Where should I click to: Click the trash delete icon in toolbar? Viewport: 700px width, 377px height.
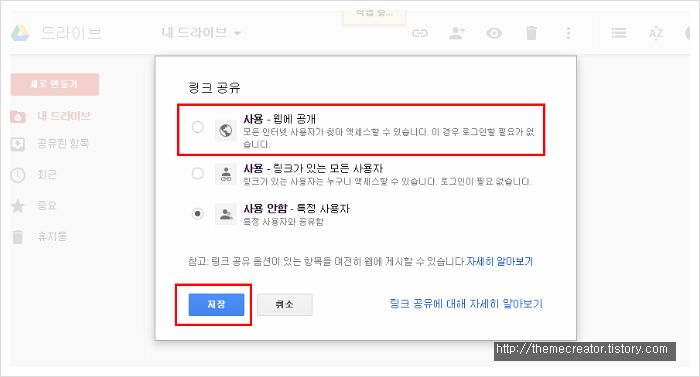pyautogui.click(x=531, y=33)
